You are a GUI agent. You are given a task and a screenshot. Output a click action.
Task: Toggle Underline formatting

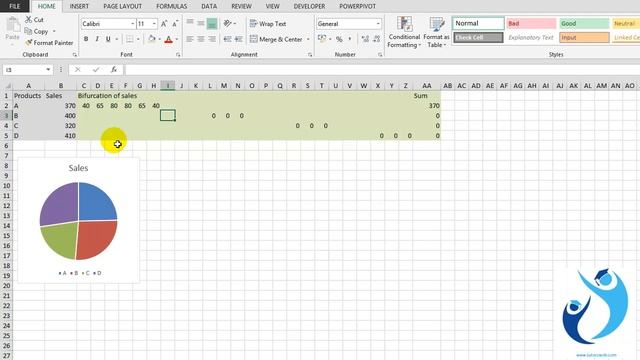pos(108,39)
